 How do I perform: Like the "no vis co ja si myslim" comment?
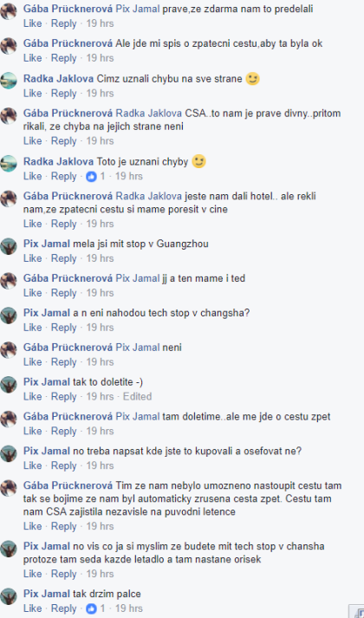32,574
